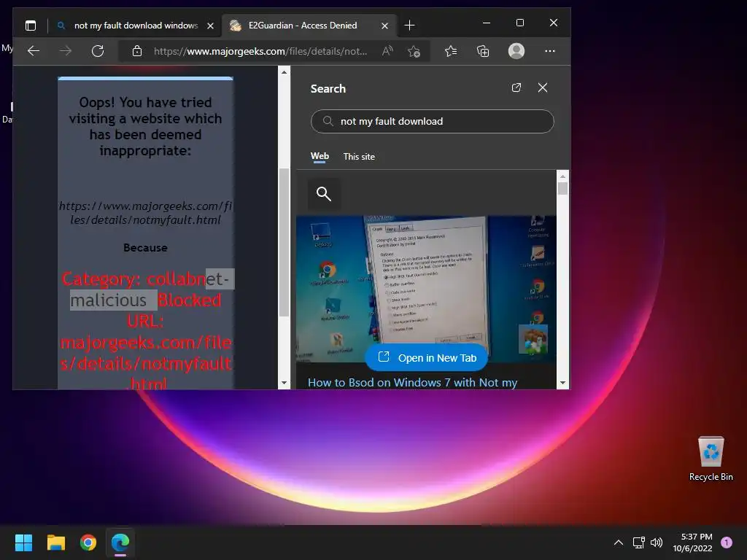747x560 pixels.
Task: Close the E2Guardian - Access Denied tab
Action: (x=385, y=26)
